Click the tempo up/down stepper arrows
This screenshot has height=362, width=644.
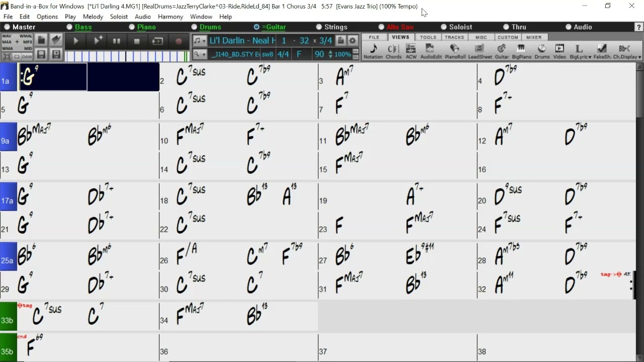[x=330, y=54]
